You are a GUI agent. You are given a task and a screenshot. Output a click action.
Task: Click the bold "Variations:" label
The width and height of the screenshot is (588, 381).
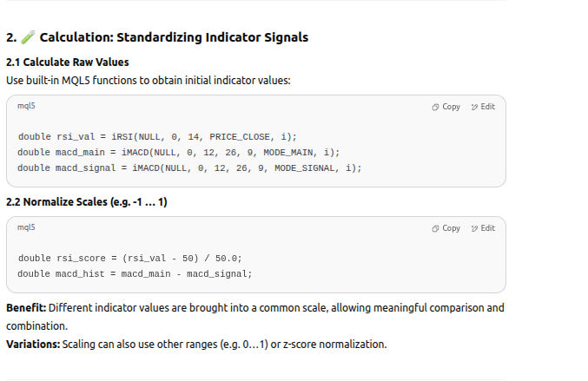tap(33, 345)
